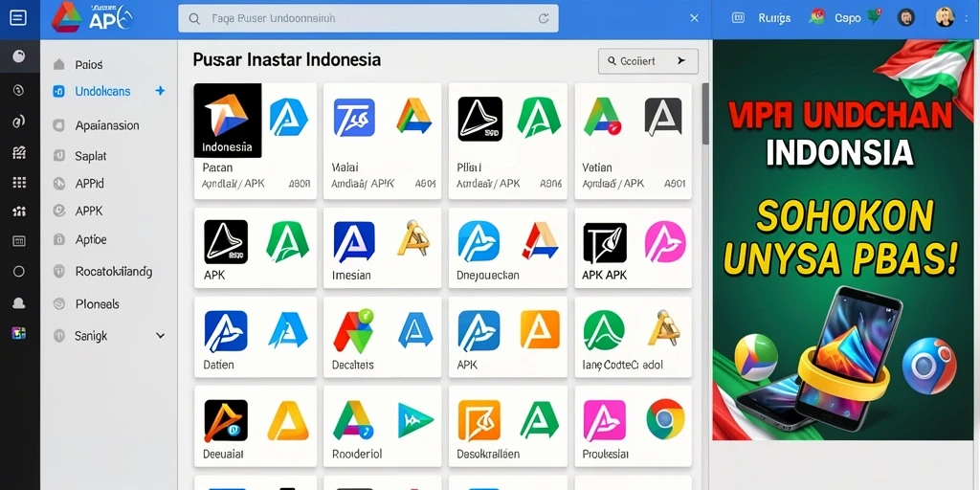The image size is (980, 490).
Task: Click dark blue A icon in Imesian card
Action: pyautogui.click(x=354, y=242)
